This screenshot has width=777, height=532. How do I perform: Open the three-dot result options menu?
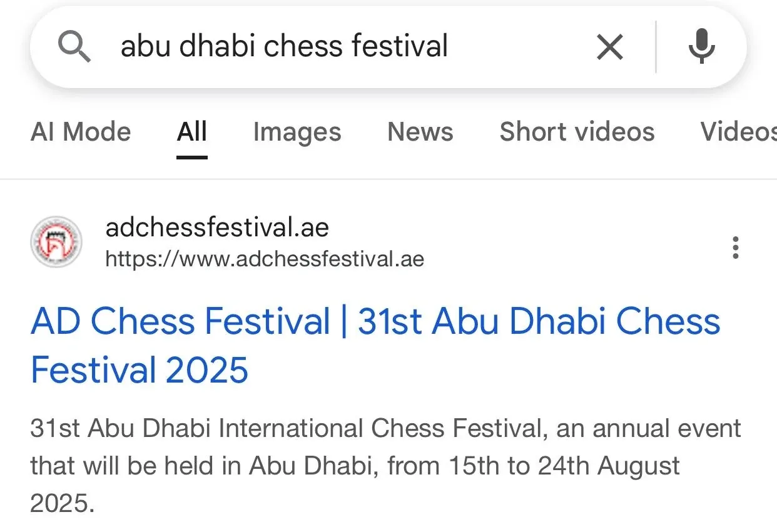point(736,248)
